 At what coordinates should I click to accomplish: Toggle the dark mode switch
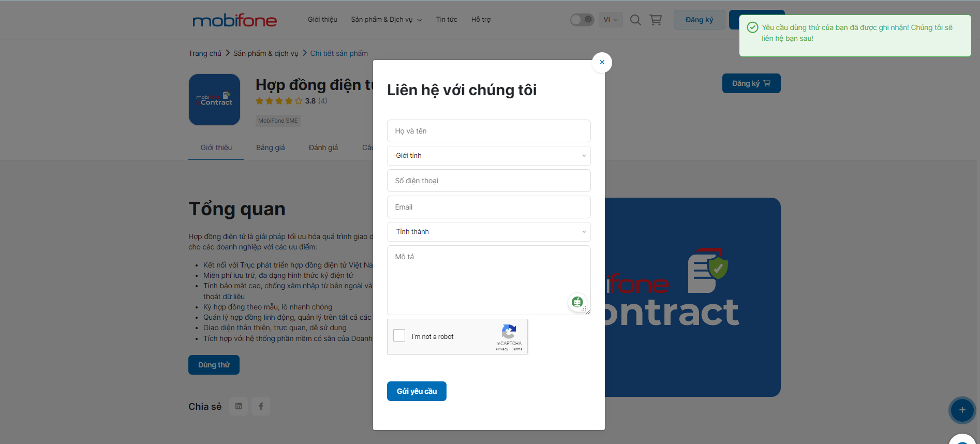click(582, 20)
